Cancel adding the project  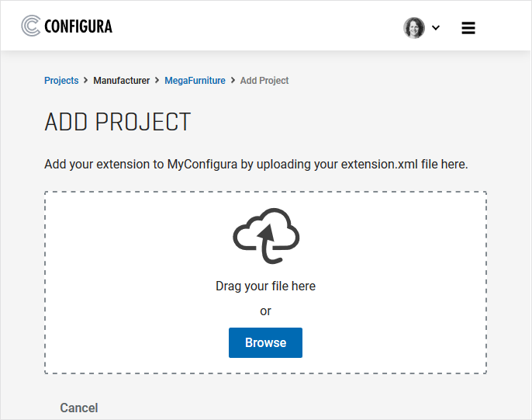pyautogui.click(x=79, y=408)
